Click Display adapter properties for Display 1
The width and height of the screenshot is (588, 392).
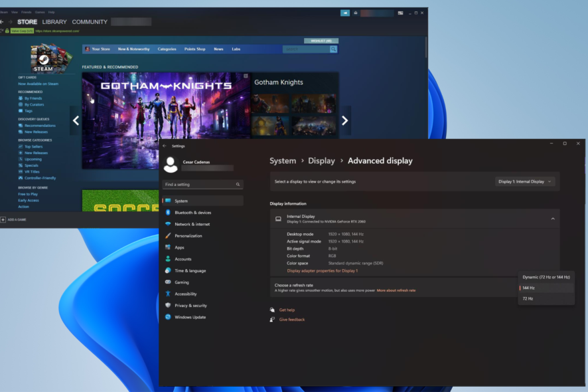coord(323,270)
